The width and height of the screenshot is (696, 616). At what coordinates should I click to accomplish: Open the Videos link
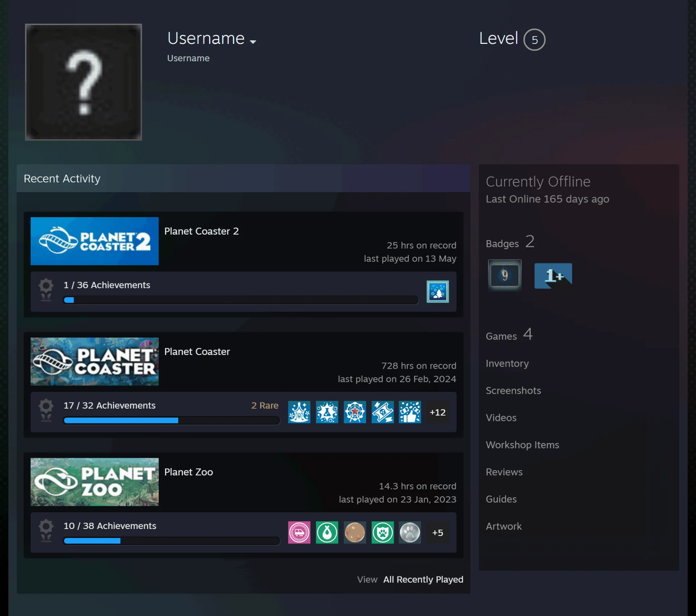501,418
